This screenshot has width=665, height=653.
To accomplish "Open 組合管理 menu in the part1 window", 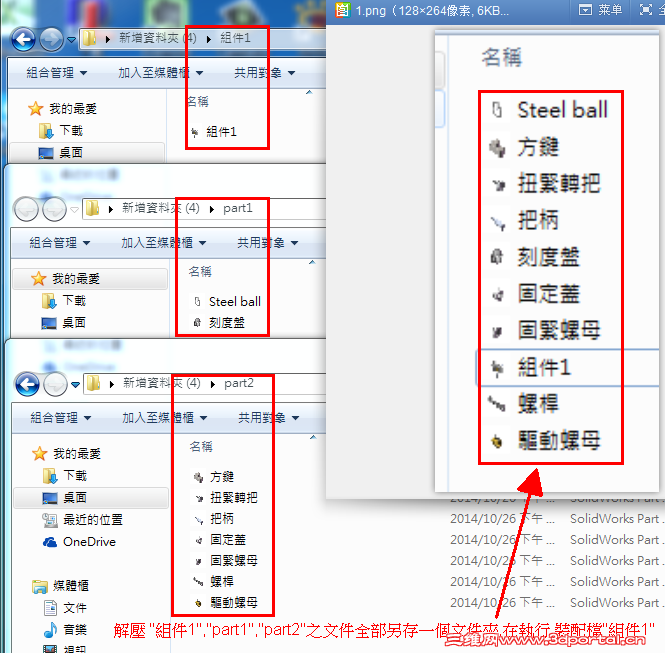I will (59, 243).
